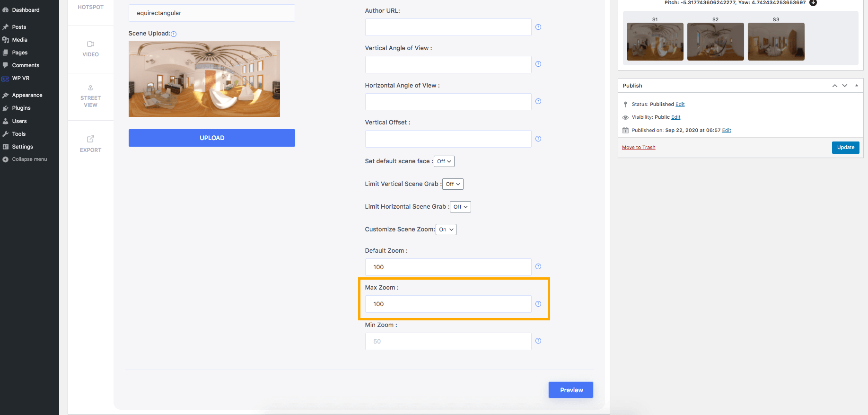Switch to the Export tab
The width and height of the screenshot is (868, 415).
[91, 144]
